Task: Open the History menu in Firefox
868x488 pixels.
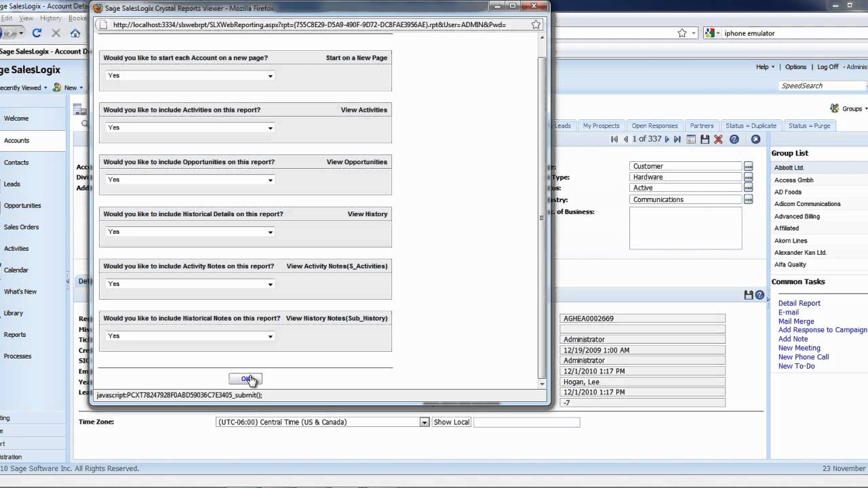Action: point(50,18)
